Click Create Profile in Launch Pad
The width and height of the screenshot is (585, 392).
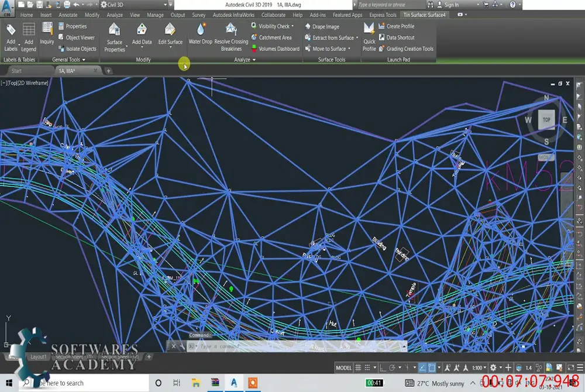[396, 26]
